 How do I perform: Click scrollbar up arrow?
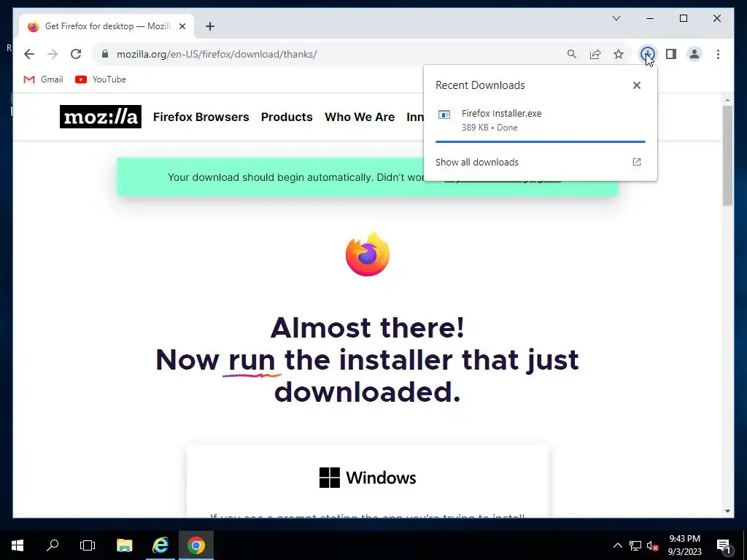[x=727, y=99]
